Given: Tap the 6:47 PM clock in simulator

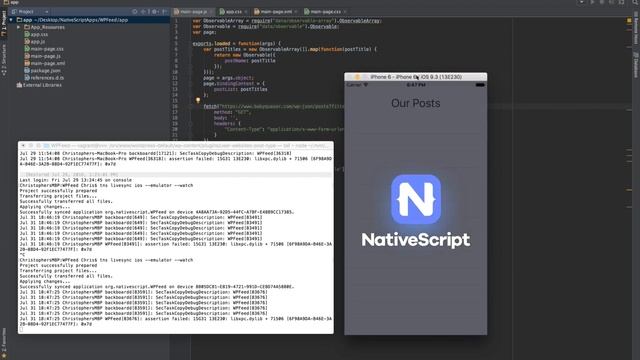Looking at the screenshot, I should [416, 85].
